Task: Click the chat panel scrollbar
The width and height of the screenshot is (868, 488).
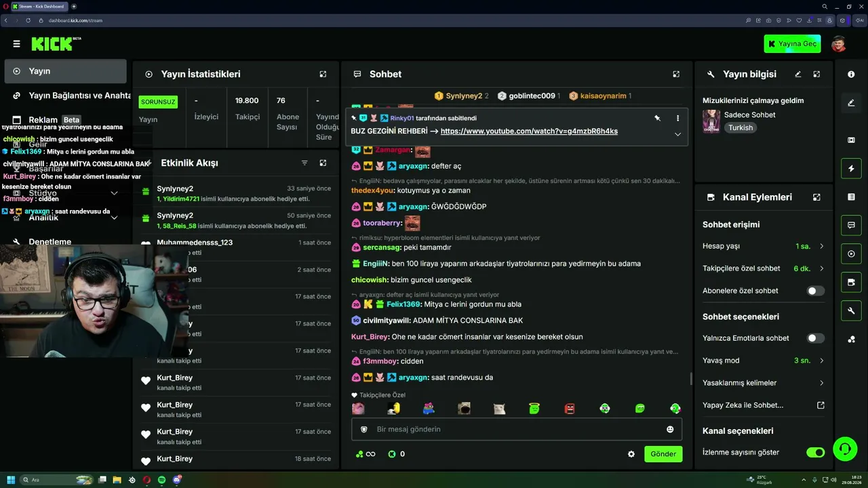Action: point(691,378)
